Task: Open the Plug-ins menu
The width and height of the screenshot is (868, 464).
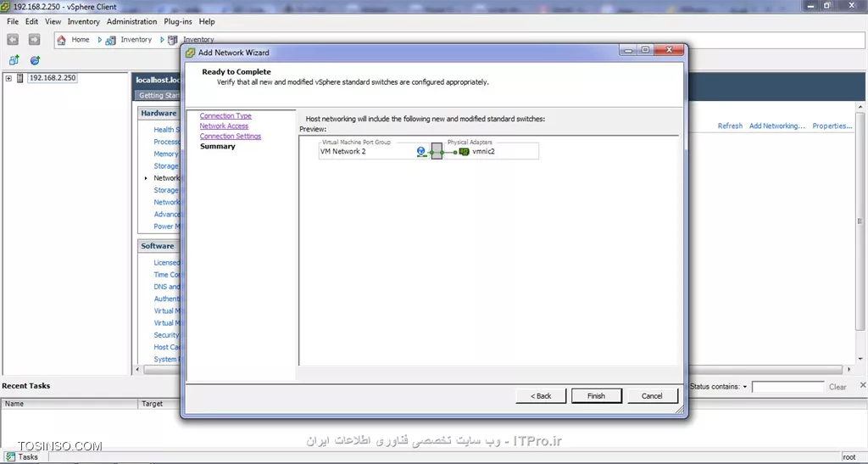Action: (x=178, y=21)
